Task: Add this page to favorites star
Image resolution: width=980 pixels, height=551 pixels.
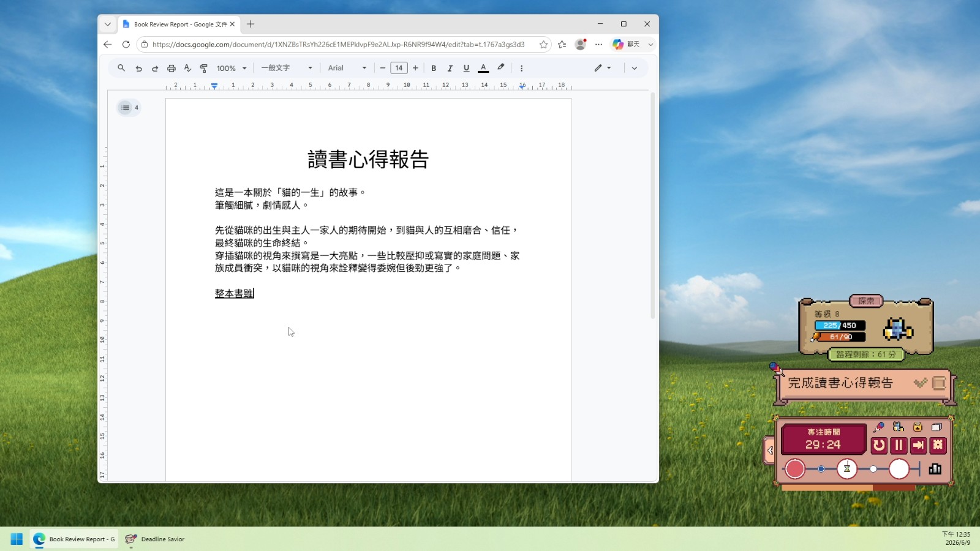Action: click(x=543, y=44)
